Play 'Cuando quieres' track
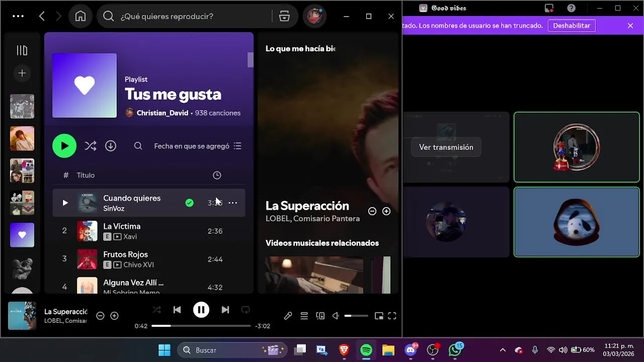The image size is (644, 362). click(65, 203)
